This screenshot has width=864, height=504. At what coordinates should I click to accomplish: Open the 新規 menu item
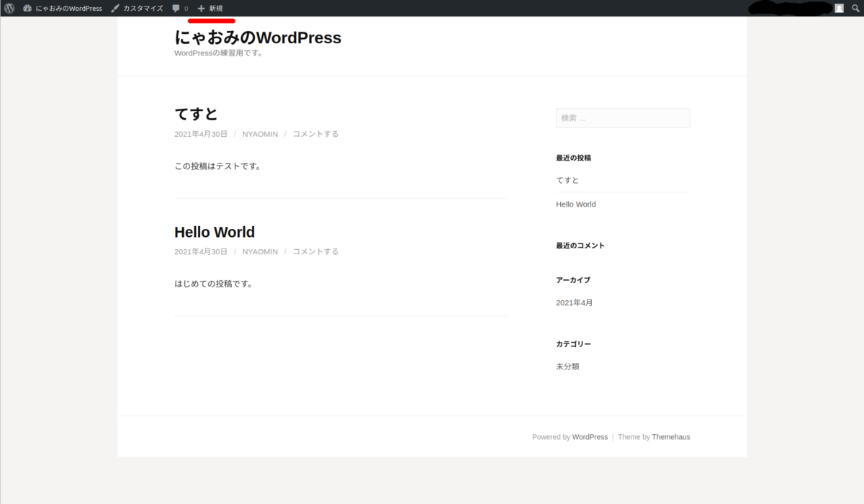pos(216,8)
